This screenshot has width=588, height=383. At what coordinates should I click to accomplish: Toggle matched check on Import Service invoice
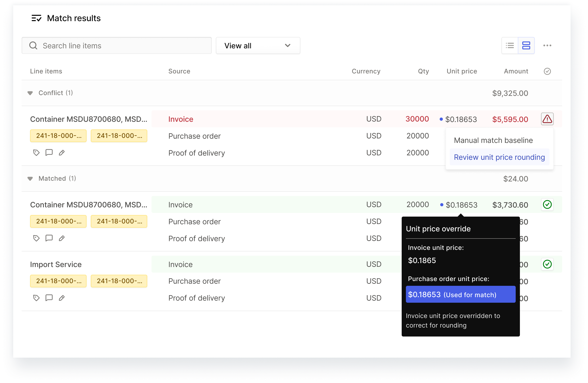(x=547, y=264)
